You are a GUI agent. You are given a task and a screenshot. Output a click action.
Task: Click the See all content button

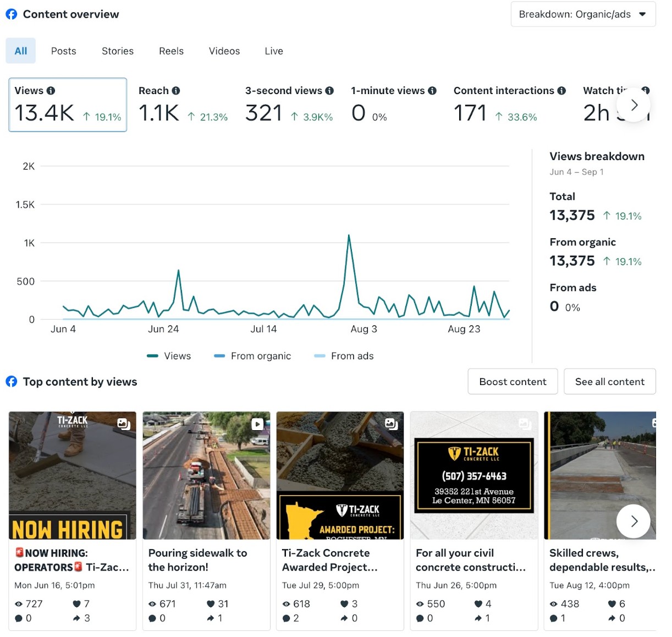point(609,382)
